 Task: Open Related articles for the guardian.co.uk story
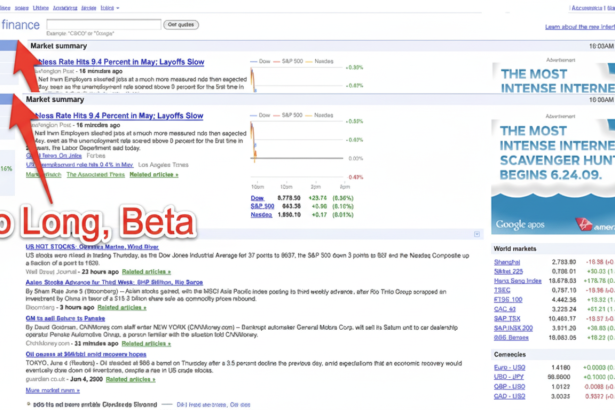pos(130,379)
